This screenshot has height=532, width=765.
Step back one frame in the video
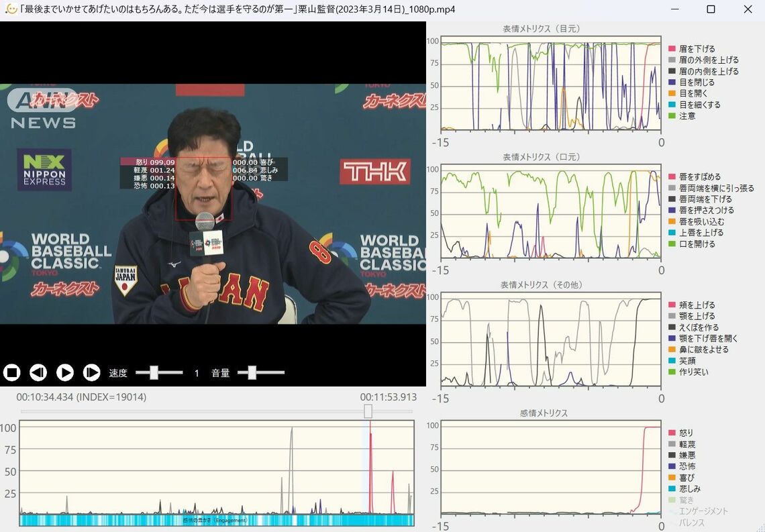(38, 372)
